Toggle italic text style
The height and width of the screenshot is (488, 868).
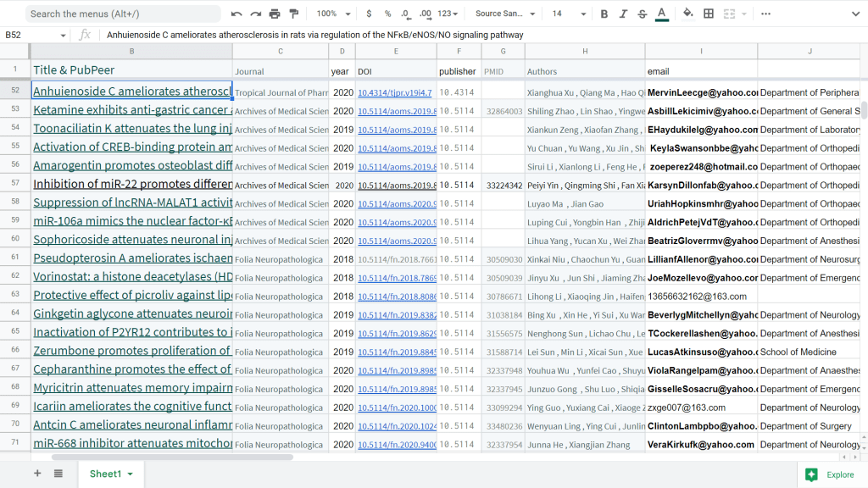[x=623, y=14]
